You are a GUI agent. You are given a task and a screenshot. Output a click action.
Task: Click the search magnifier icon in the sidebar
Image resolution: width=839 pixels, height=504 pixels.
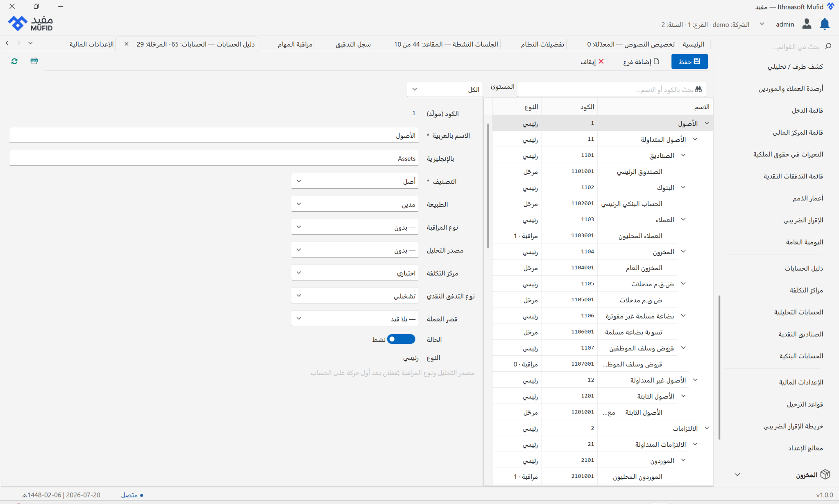click(828, 46)
